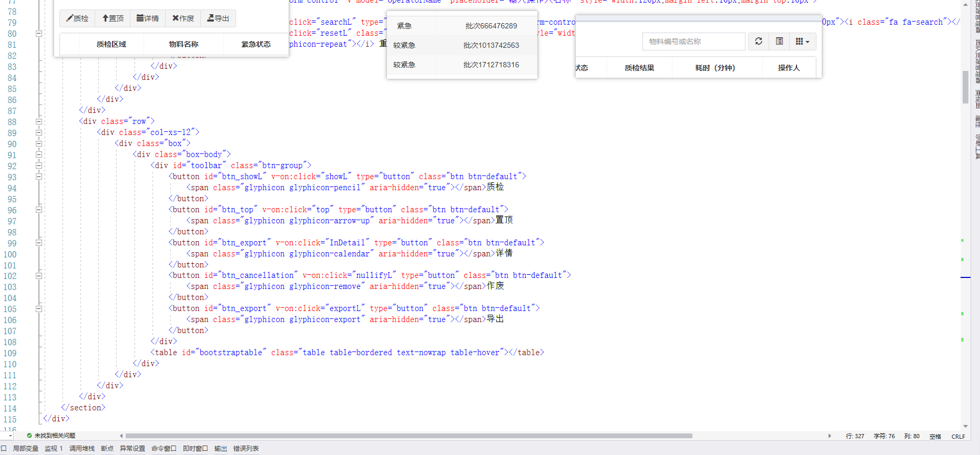Screen dimensions: 980x455
Task: Switch to 监视 1 tab
Action: pyautogui.click(x=54, y=449)
